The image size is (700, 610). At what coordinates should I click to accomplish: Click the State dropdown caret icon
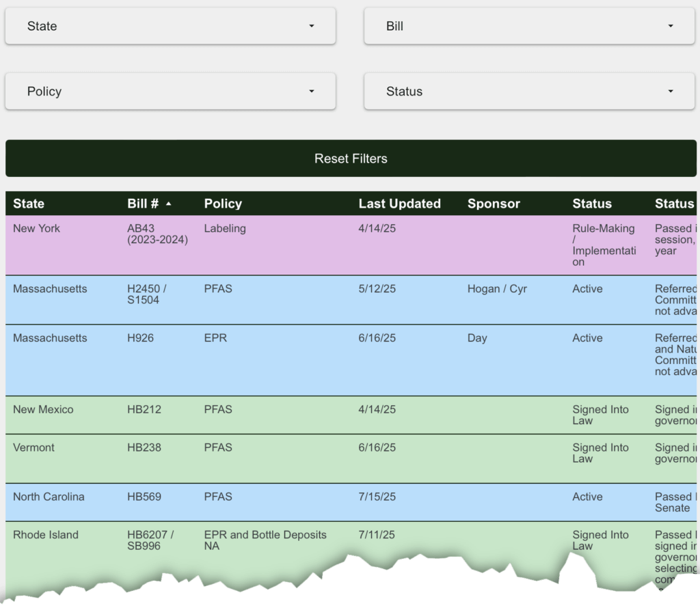pyautogui.click(x=312, y=26)
